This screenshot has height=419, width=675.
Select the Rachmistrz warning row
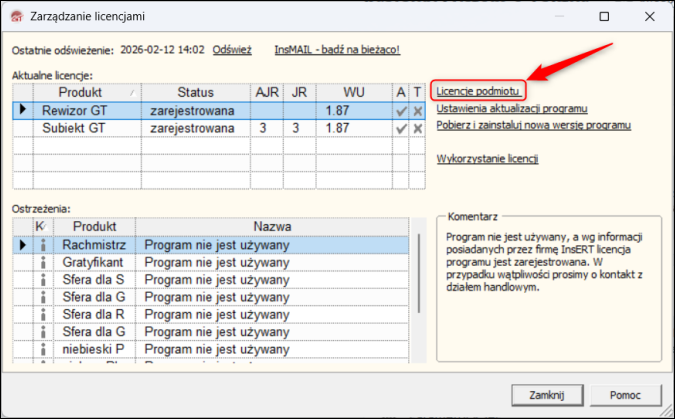[x=211, y=245]
